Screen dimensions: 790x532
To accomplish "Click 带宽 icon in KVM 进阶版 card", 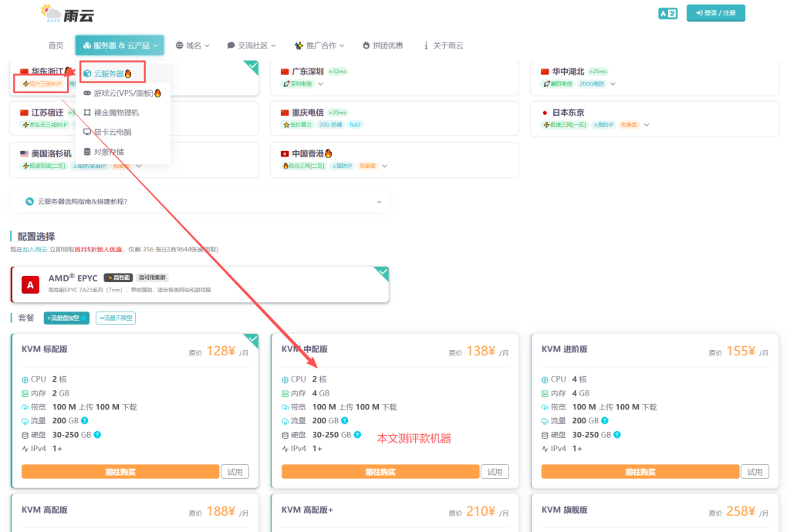I will point(545,407).
